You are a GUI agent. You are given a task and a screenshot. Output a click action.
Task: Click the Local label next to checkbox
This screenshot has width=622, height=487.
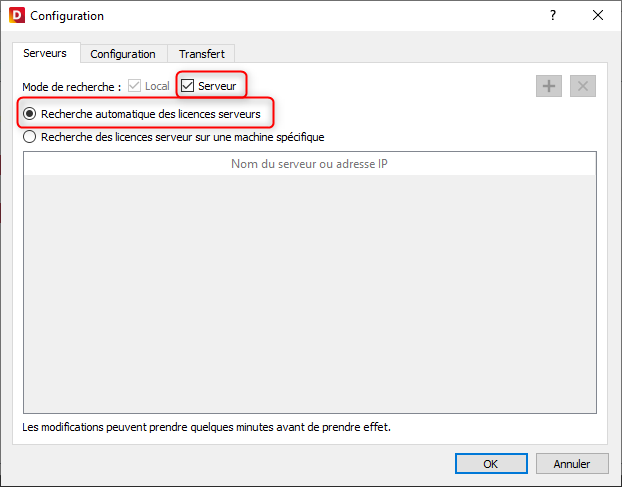[157, 86]
